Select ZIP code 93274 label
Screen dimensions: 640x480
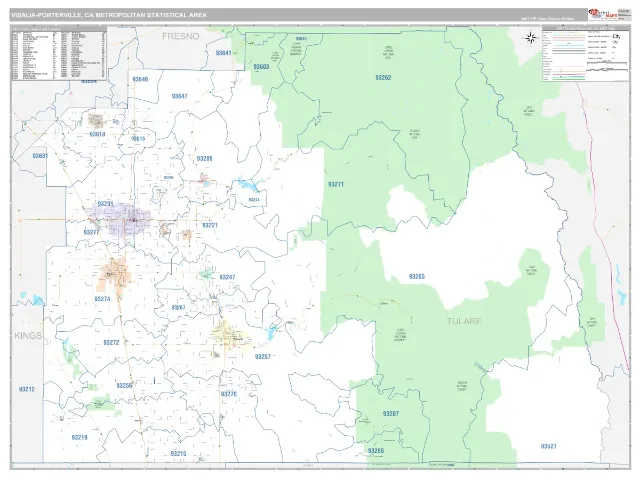[102, 299]
